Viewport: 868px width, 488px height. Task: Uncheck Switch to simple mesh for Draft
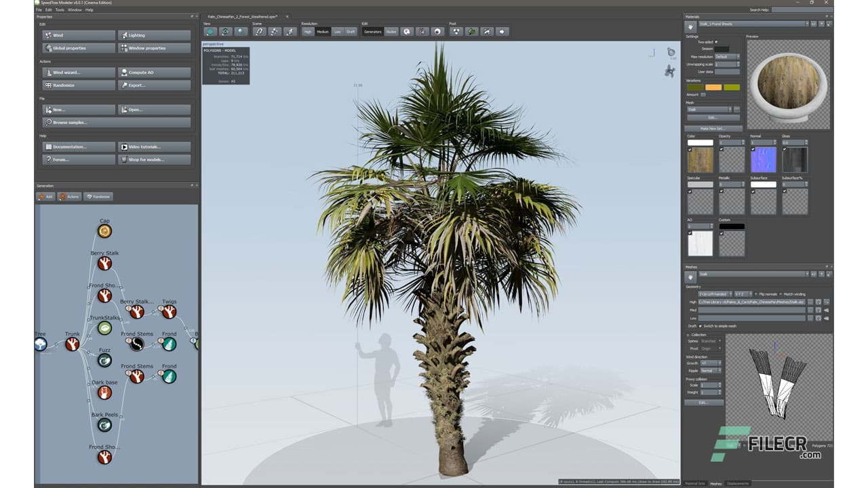[701, 325]
